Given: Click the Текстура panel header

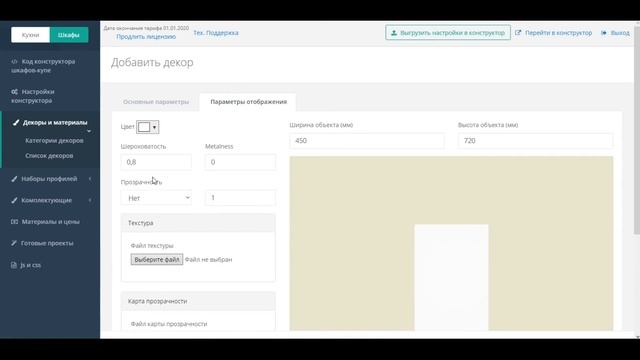Looking at the screenshot, I should pyautogui.click(x=198, y=223).
